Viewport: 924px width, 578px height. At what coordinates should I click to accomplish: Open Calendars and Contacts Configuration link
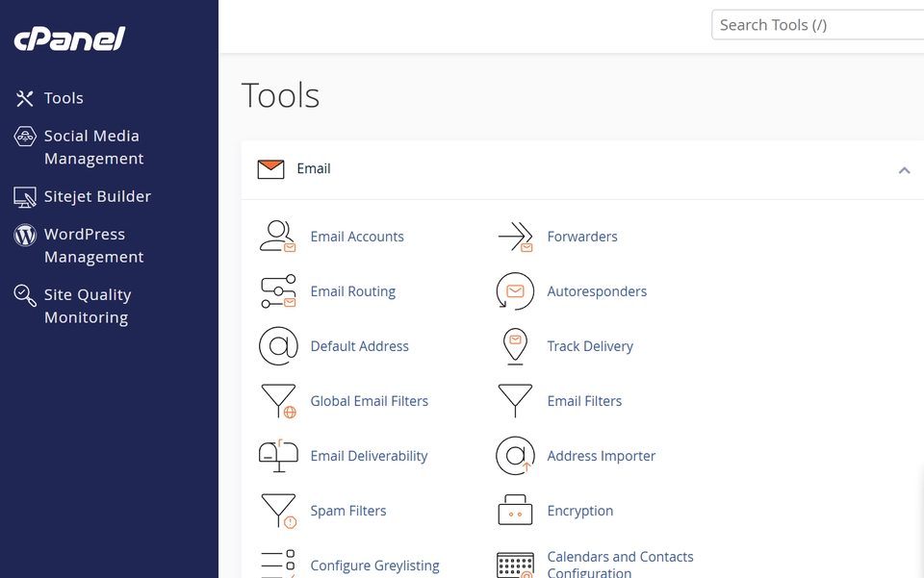[620, 564]
